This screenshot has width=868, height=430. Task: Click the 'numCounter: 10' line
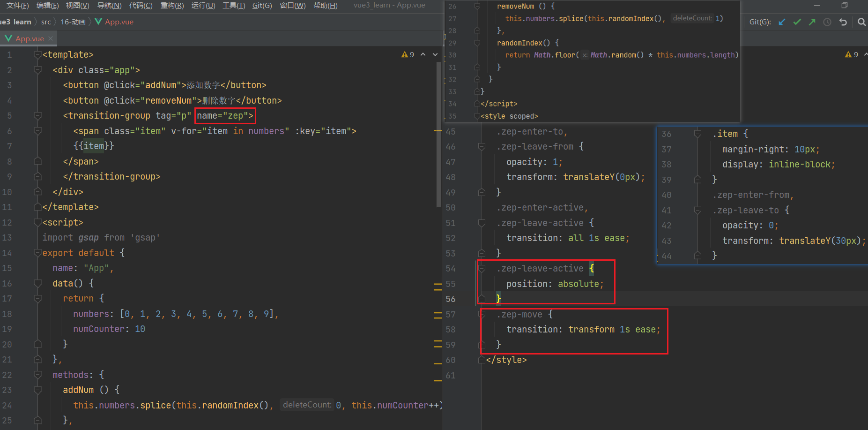click(109, 329)
